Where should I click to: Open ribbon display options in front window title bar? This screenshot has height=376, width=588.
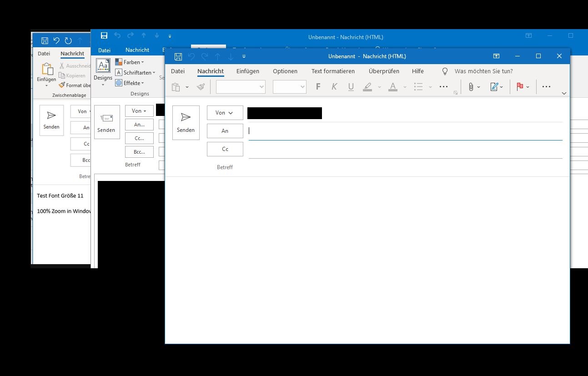[x=496, y=56]
